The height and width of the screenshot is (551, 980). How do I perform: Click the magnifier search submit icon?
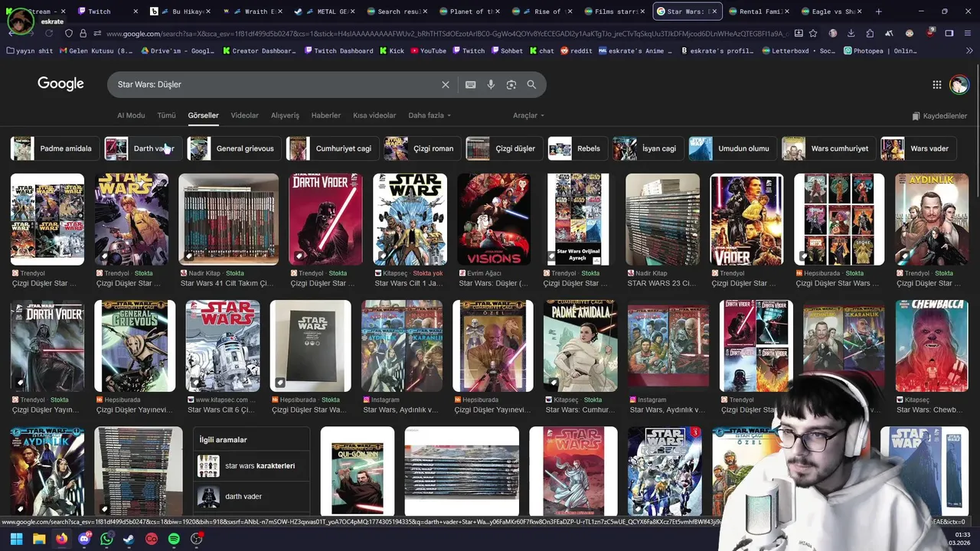coord(531,85)
